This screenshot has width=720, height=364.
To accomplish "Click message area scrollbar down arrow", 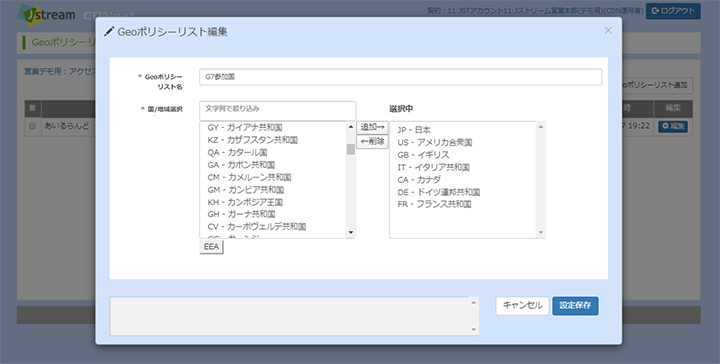I will pos(473,330).
